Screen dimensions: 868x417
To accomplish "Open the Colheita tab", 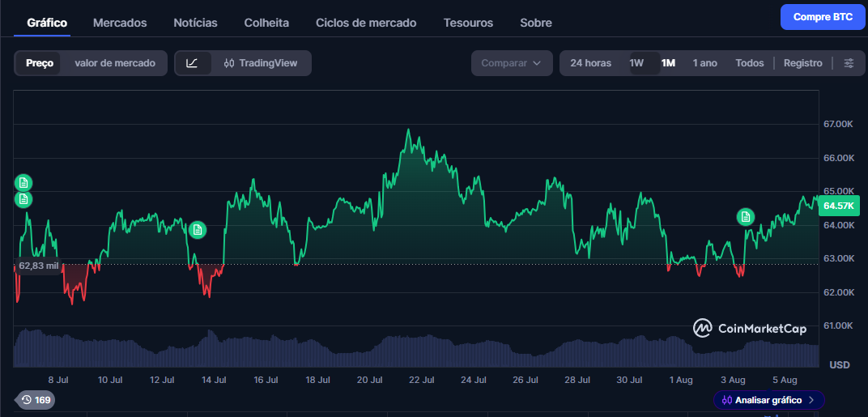I will pos(266,23).
